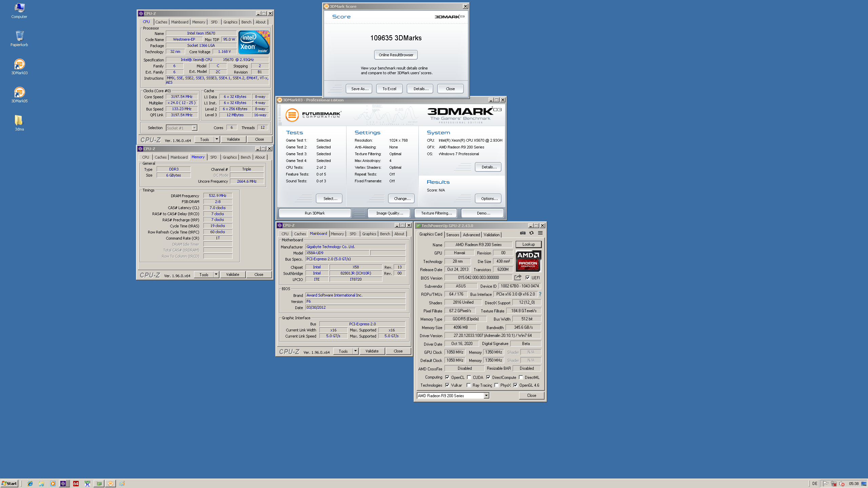Click GPU-Z screenshot camera icon
868x488 pixels.
tap(522, 233)
